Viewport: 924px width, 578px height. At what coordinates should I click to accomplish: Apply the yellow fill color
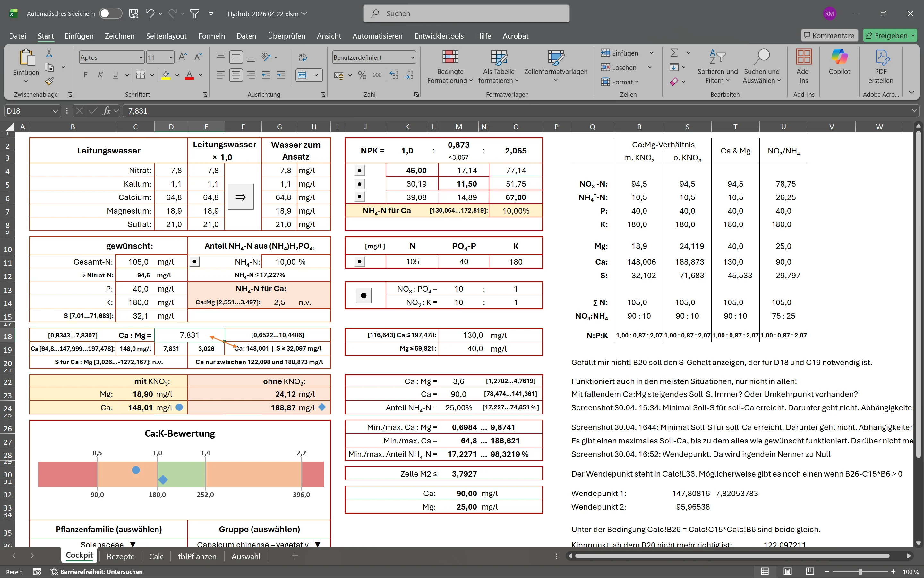(166, 75)
